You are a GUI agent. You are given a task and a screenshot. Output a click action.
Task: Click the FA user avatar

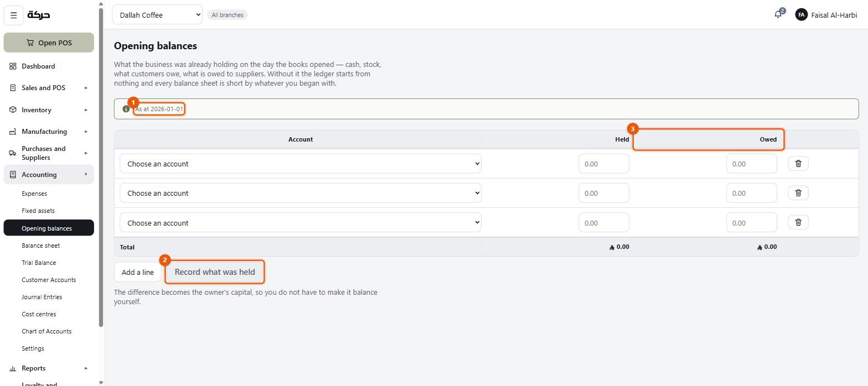tap(801, 15)
